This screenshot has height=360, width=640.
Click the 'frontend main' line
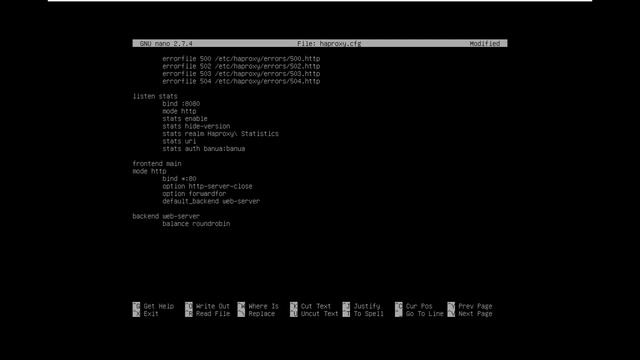coord(157,164)
